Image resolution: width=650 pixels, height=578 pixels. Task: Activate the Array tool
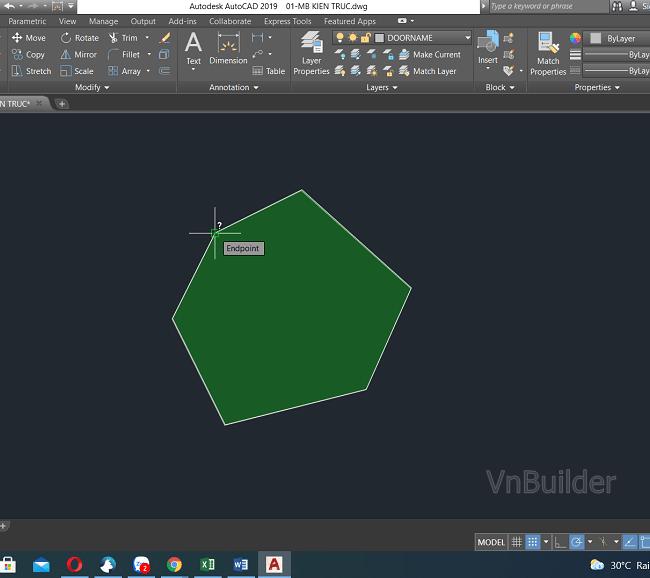point(124,71)
